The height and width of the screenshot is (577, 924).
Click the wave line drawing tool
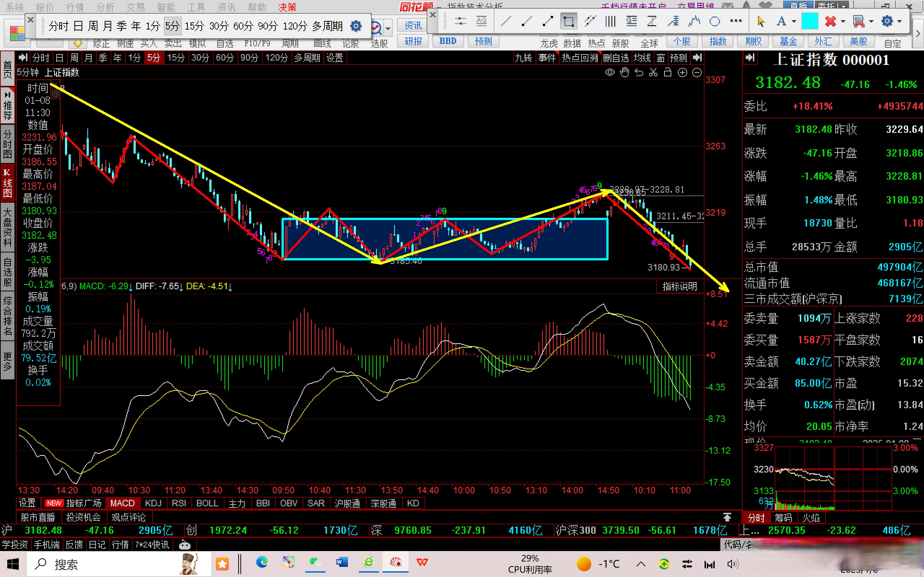click(x=694, y=21)
